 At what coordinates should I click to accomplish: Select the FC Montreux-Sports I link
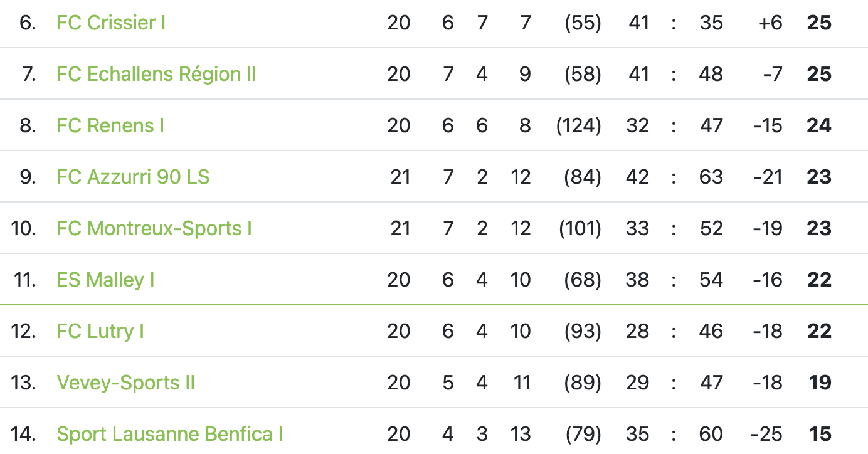pyautogui.click(x=154, y=229)
